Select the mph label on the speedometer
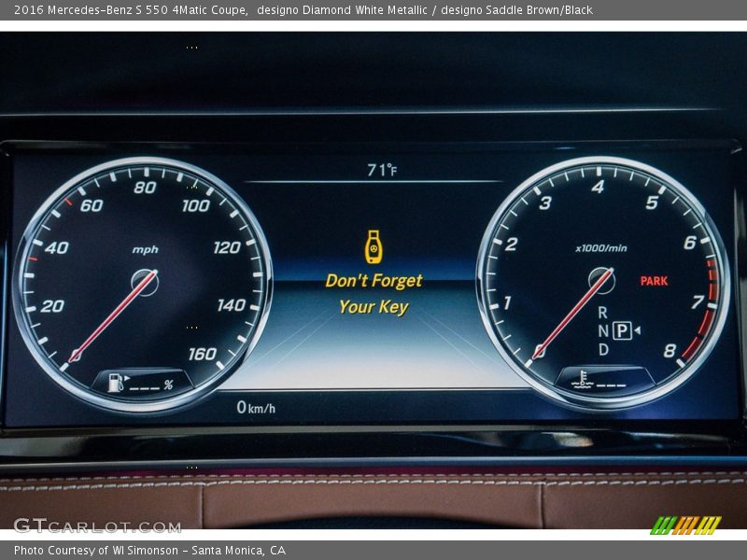747x560 pixels. tap(145, 251)
